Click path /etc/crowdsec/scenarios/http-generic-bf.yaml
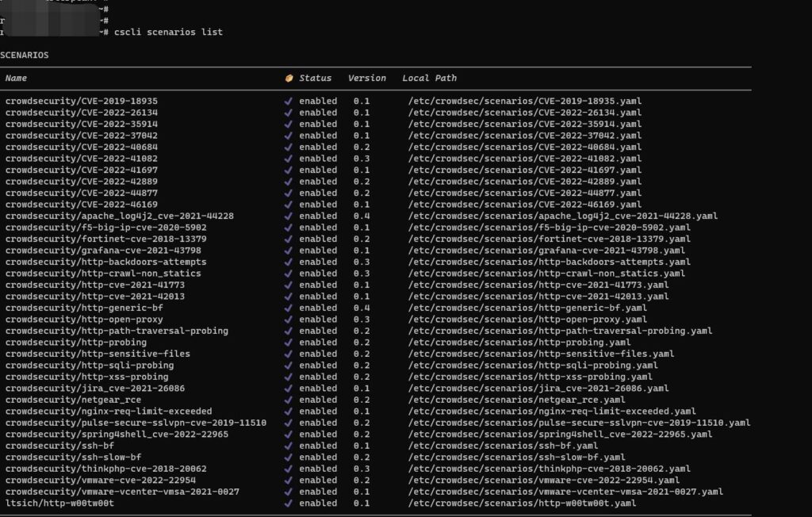The height and width of the screenshot is (517, 812). tap(527, 308)
